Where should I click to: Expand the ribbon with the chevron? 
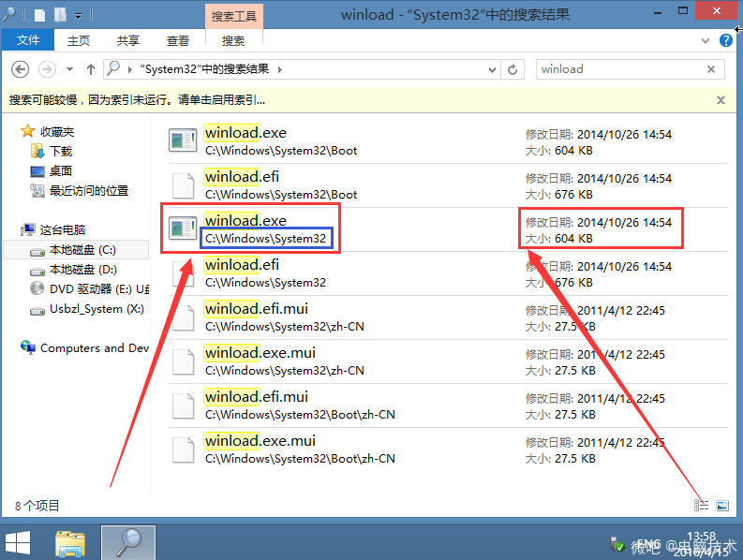point(706,41)
